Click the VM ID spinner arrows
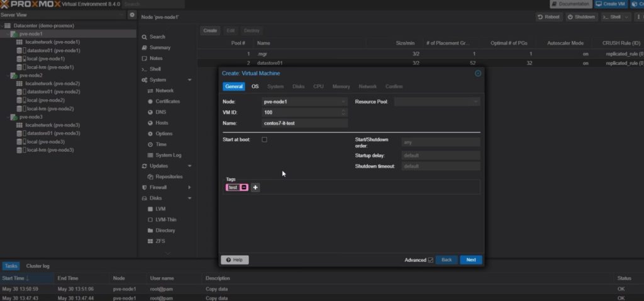Screen dimensions: 644x301 pos(344,112)
